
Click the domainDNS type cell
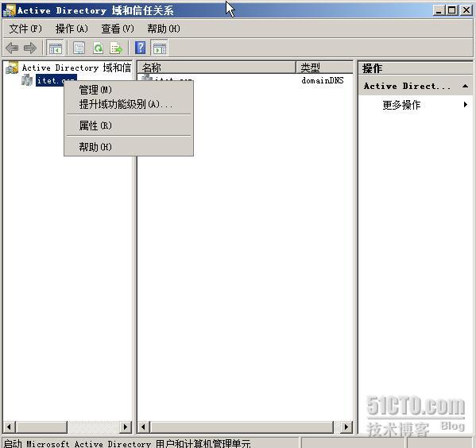point(323,80)
